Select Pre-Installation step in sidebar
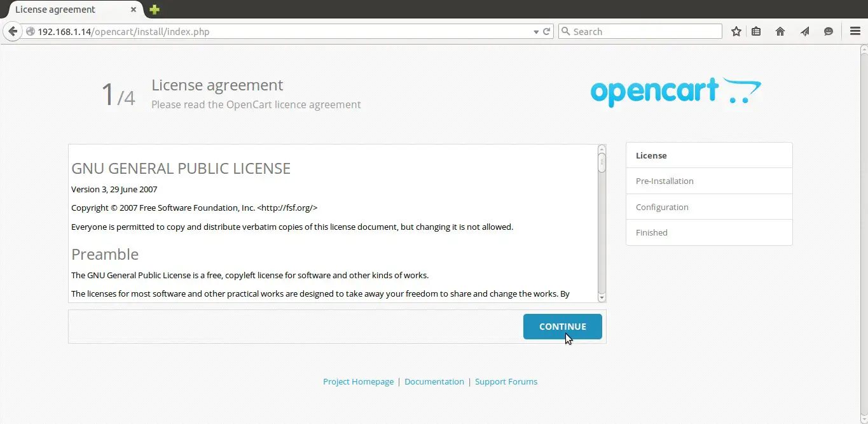The image size is (868, 424). [709, 181]
